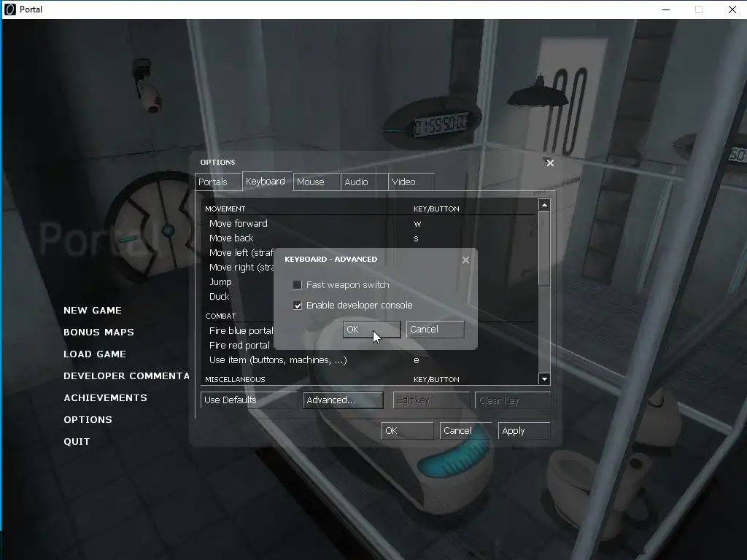Image resolution: width=747 pixels, height=560 pixels.
Task: Open the Audio settings tab
Action: [x=364, y=182]
